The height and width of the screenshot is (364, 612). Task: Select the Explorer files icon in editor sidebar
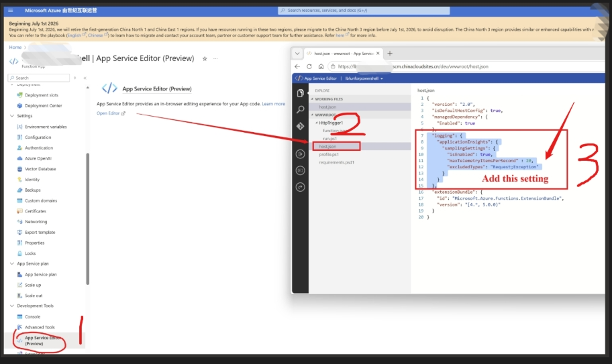(x=300, y=93)
